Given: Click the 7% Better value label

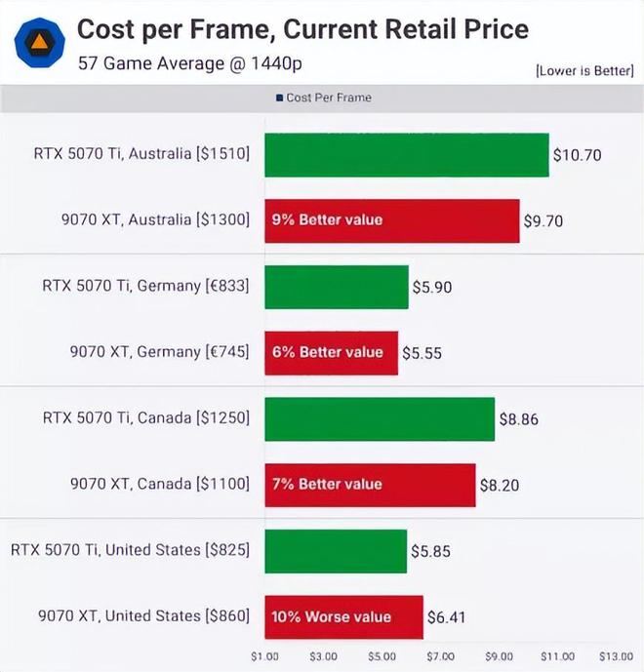Looking at the screenshot, I should 327,484.
